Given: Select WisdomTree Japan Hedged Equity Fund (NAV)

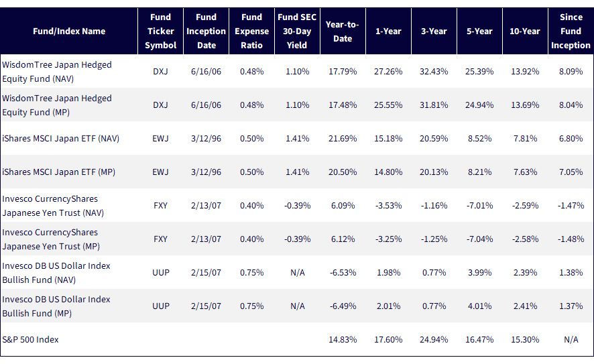Looking at the screenshot, I should tap(57, 72).
